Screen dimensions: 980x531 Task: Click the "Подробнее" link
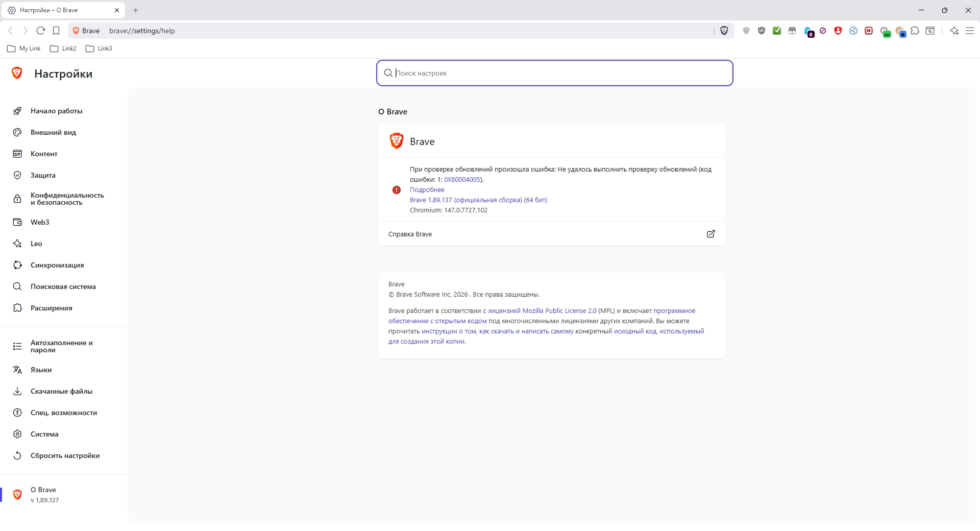[427, 189]
